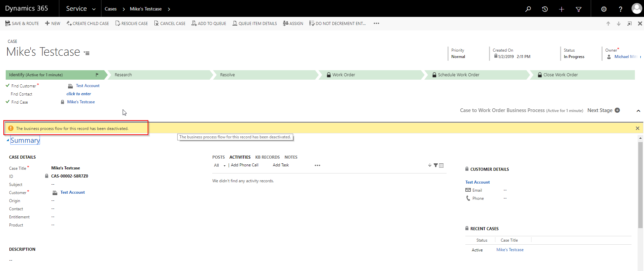The height and width of the screenshot is (271, 644).
Task: Open the help question mark
Action: pos(620,9)
